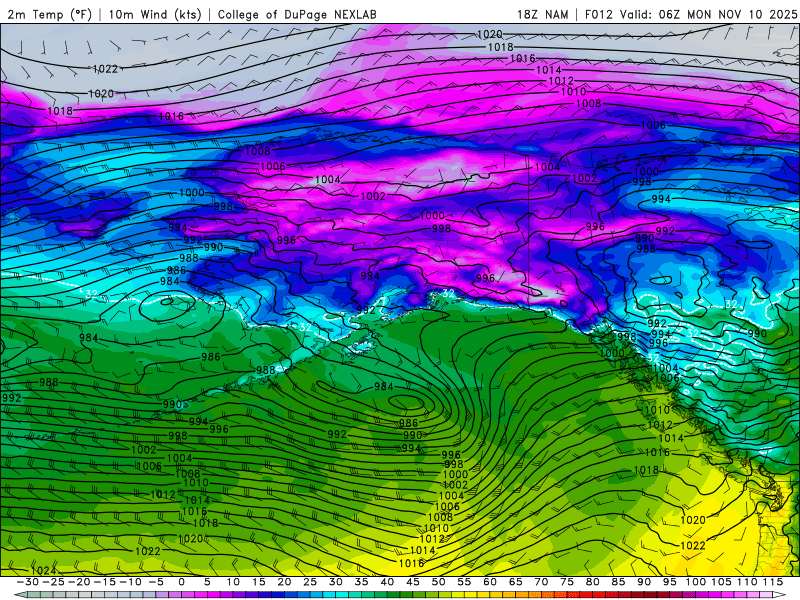Viewport: 800px width, 600px height.
Task: Click the 20 degree color scale label
Action: [284, 582]
